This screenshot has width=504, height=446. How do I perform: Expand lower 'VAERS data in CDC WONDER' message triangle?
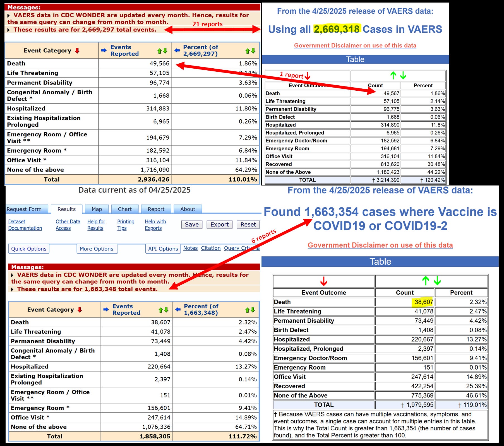12,275
